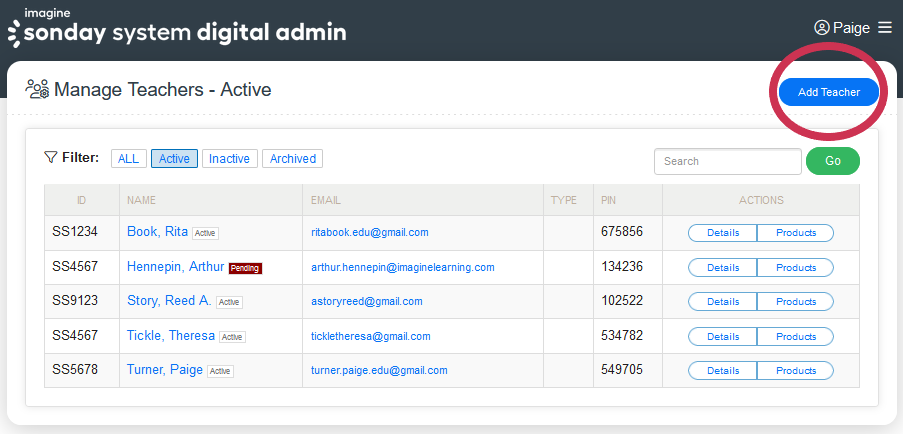Toggle the Active filter option
The height and width of the screenshot is (434, 903).
pos(174,158)
